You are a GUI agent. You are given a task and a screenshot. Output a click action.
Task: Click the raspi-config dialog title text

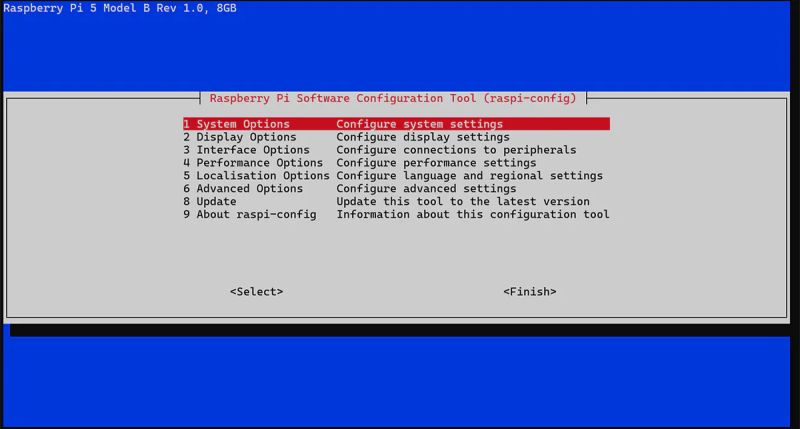(393, 98)
